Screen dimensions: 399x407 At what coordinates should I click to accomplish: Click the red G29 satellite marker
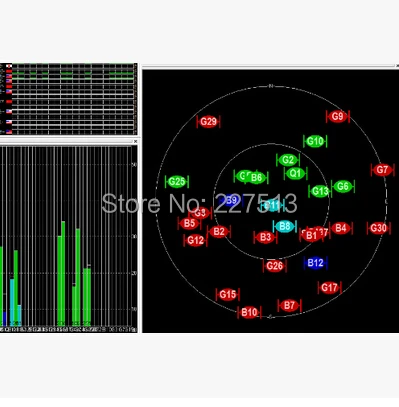click(209, 122)
